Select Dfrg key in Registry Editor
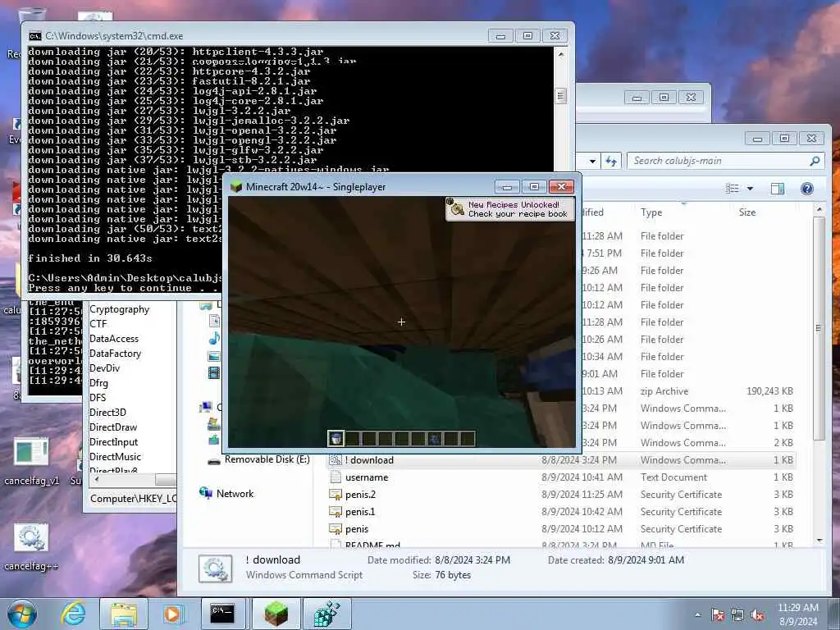The image size is (840, 630). 98,383
